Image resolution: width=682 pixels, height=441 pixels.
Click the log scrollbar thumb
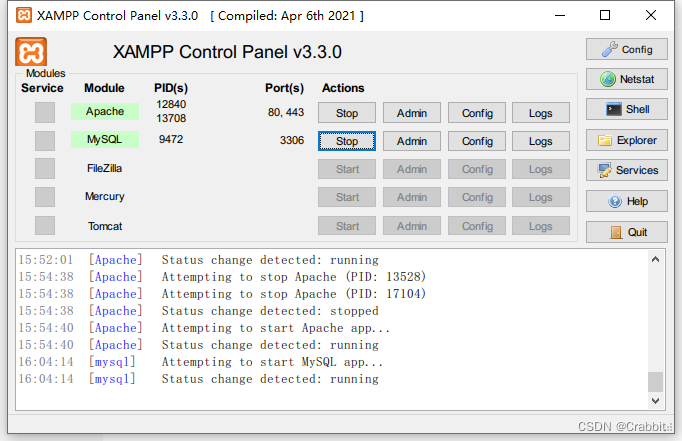pyautogui.click(x=655, y=382)
